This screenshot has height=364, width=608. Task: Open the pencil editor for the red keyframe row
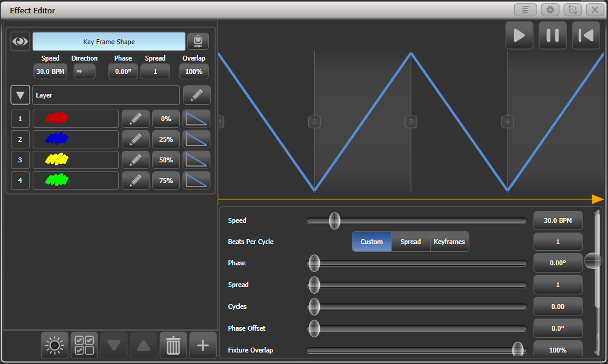(x=135, y=118)
